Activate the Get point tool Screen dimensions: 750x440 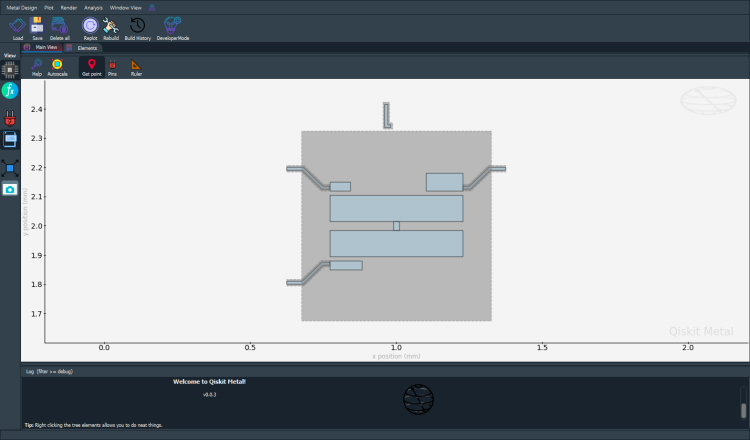pos(91,67)
